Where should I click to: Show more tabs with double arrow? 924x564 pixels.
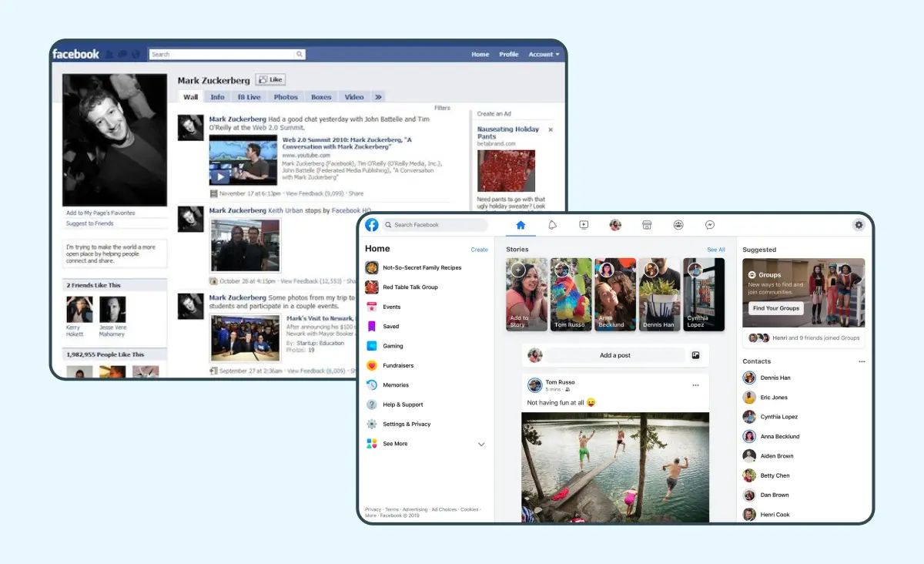click(x=378, y=97)
